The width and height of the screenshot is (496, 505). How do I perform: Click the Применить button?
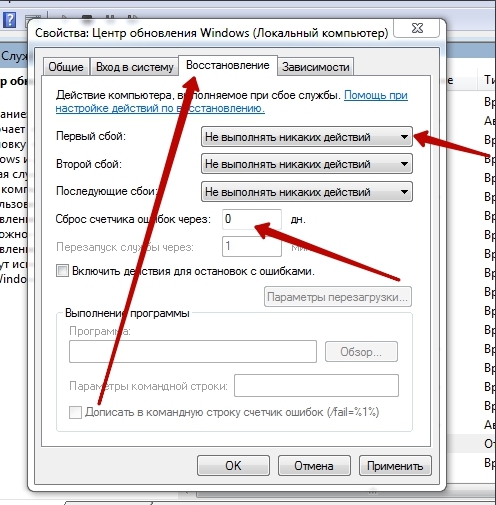click(x=395, y=466)
